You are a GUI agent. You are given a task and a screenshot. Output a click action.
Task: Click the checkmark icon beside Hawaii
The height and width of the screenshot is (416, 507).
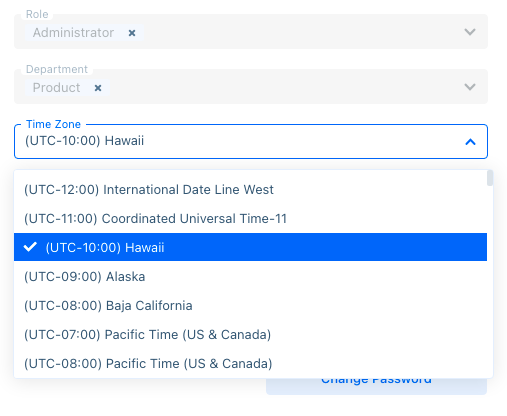pos(30,247)
